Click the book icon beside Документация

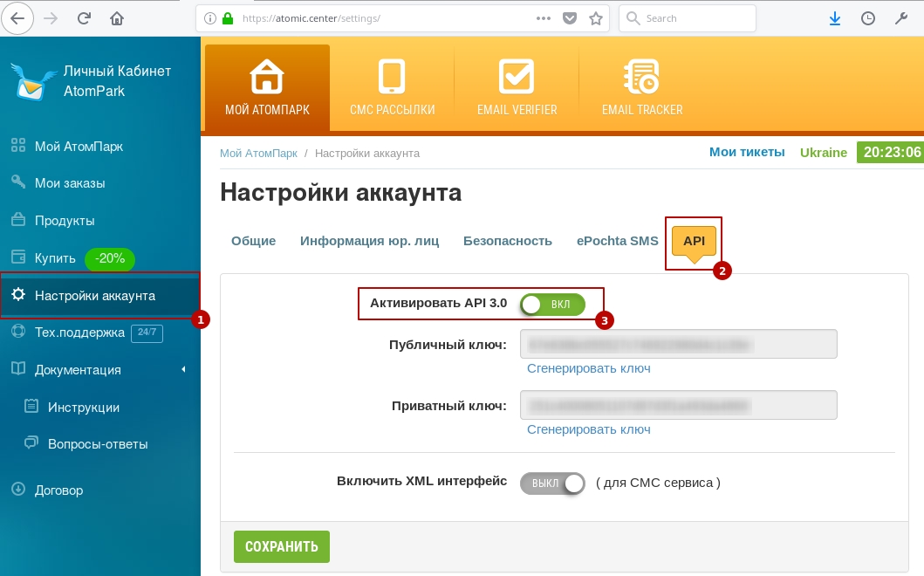[x=18, y=368]
